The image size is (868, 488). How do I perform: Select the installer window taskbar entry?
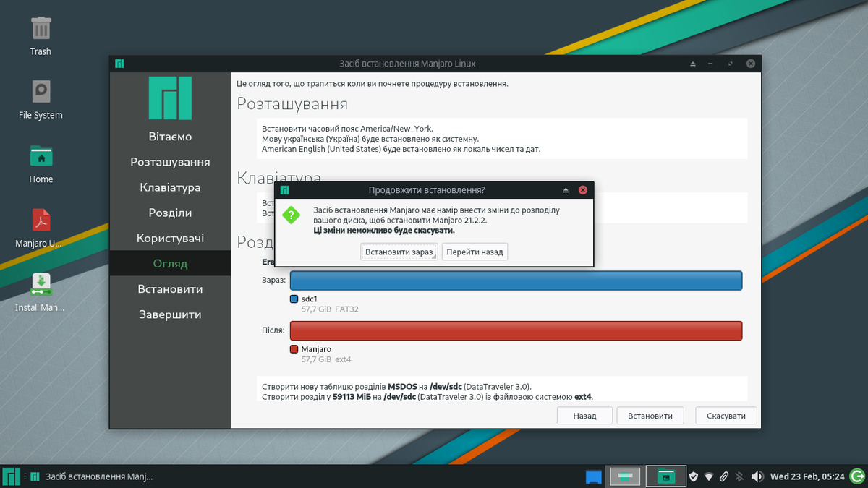pos(92,476)
